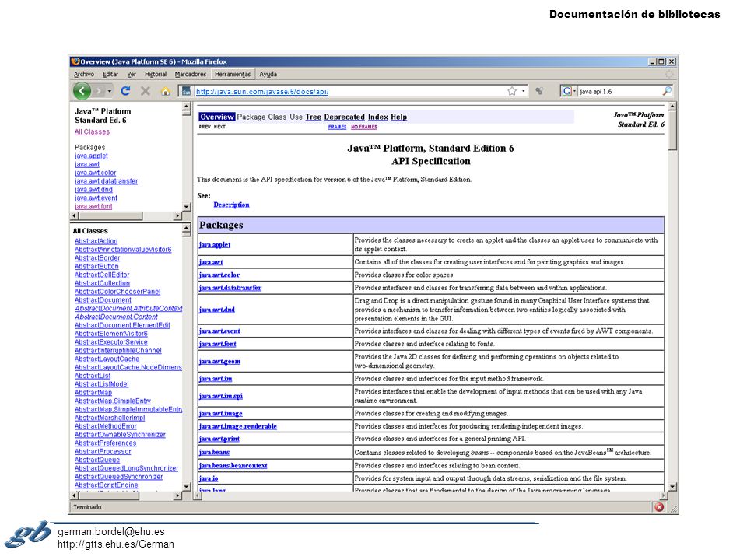Open java.awt.event in left package list
This screenshot has height=560, width=747.
[x=96, y=198]
